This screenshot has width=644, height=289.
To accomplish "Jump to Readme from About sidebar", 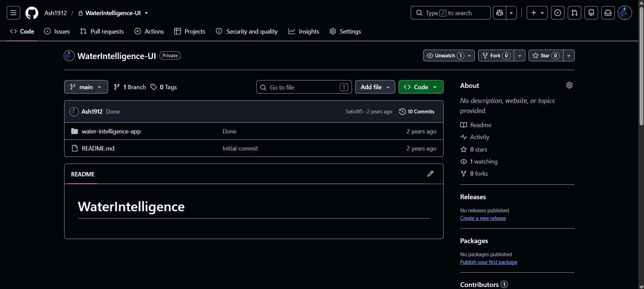I will pyautogui.click(x=476, y=125).
